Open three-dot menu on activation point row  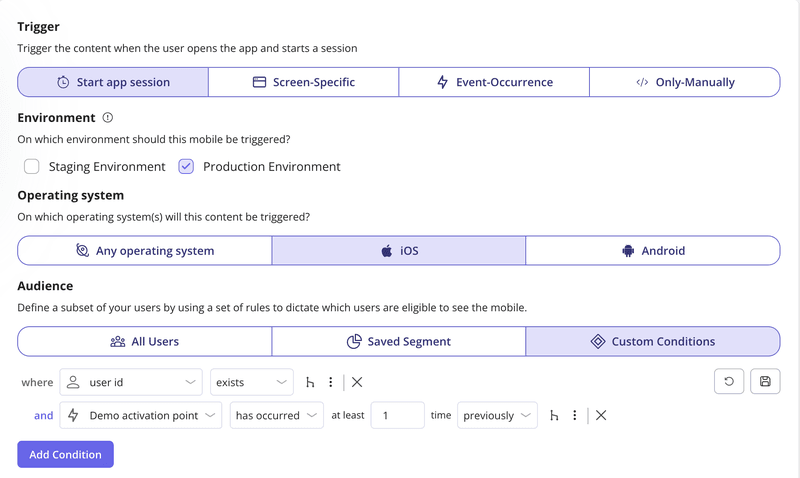tap(575, 415)
